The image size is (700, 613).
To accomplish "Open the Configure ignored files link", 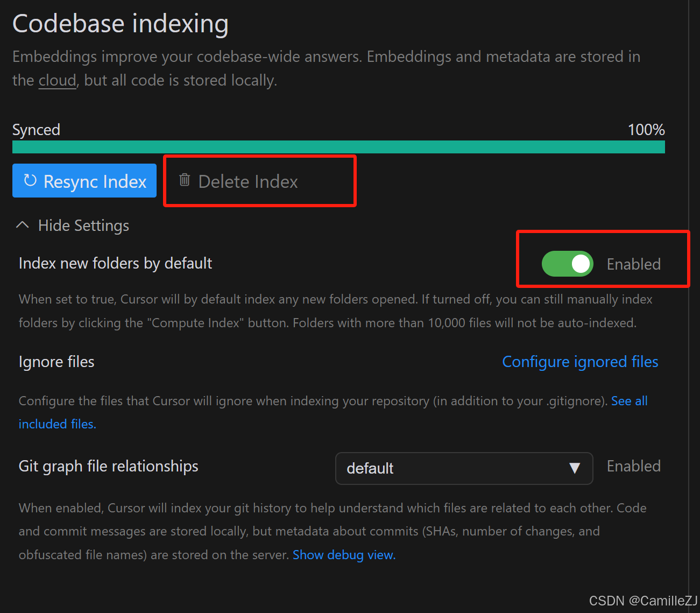I will [x=580, y=362].
